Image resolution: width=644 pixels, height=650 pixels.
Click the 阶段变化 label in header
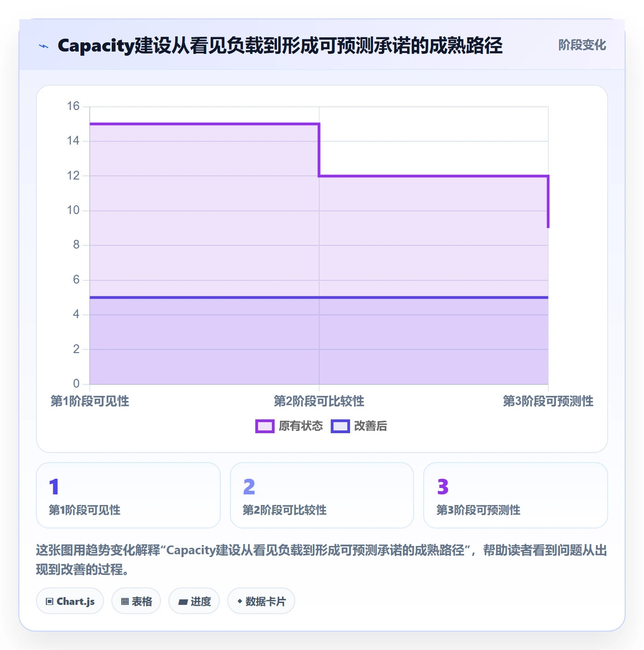pos(582,45)
